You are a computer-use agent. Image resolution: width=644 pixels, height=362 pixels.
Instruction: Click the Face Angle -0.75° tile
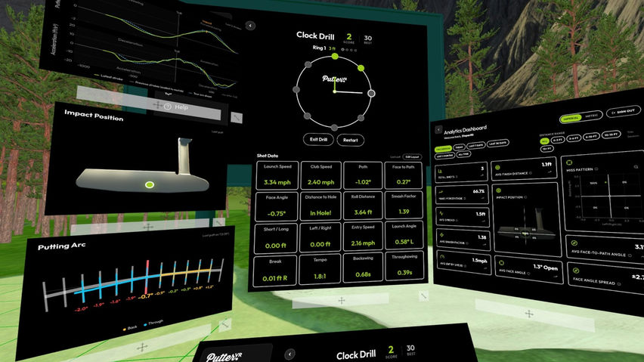click(x=277, y=207)
